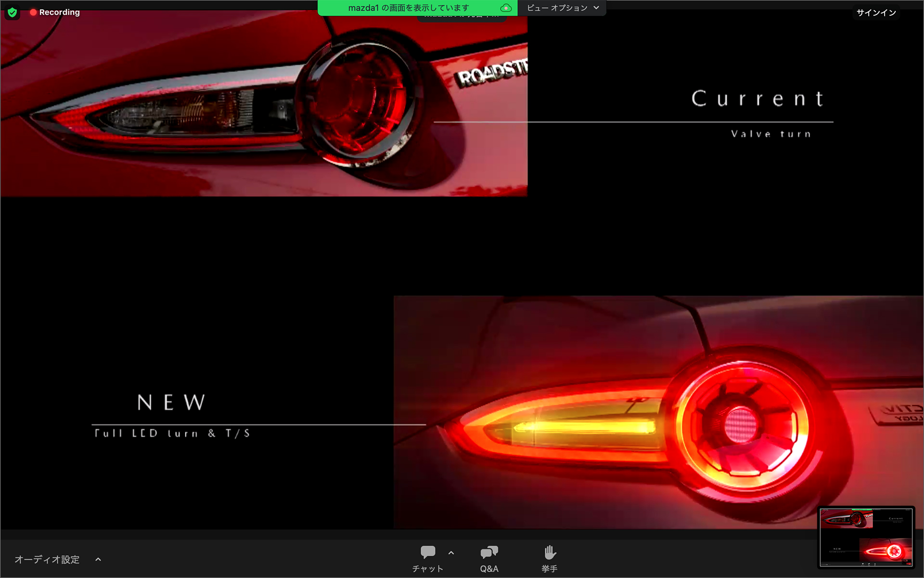924x578 pixels.
Task: Open オーディオ設定 audio settings
Action: click(47, 559)
